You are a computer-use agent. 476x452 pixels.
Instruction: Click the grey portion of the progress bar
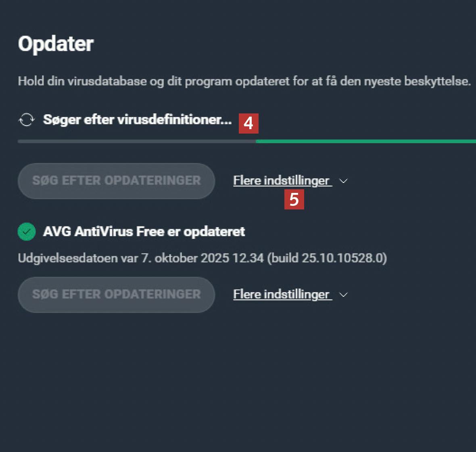pyautogui.click(x=136, y=141)
